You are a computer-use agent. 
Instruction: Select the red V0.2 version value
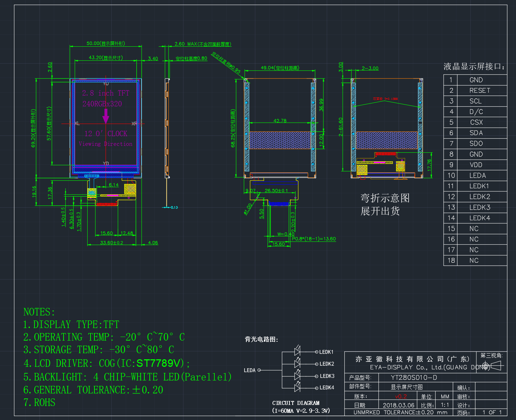[401, 397]
